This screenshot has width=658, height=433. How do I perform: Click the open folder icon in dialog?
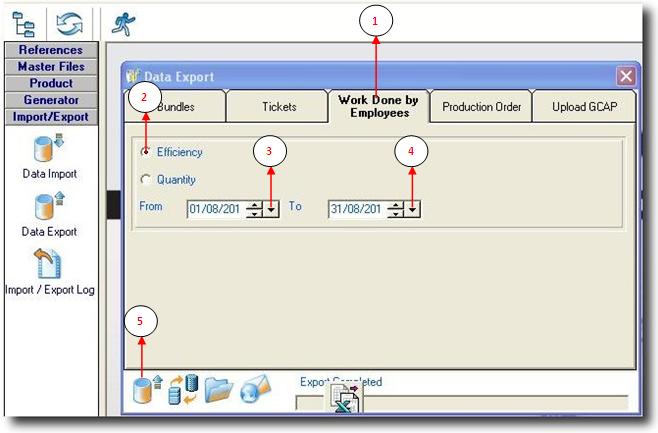pos(219,390)
